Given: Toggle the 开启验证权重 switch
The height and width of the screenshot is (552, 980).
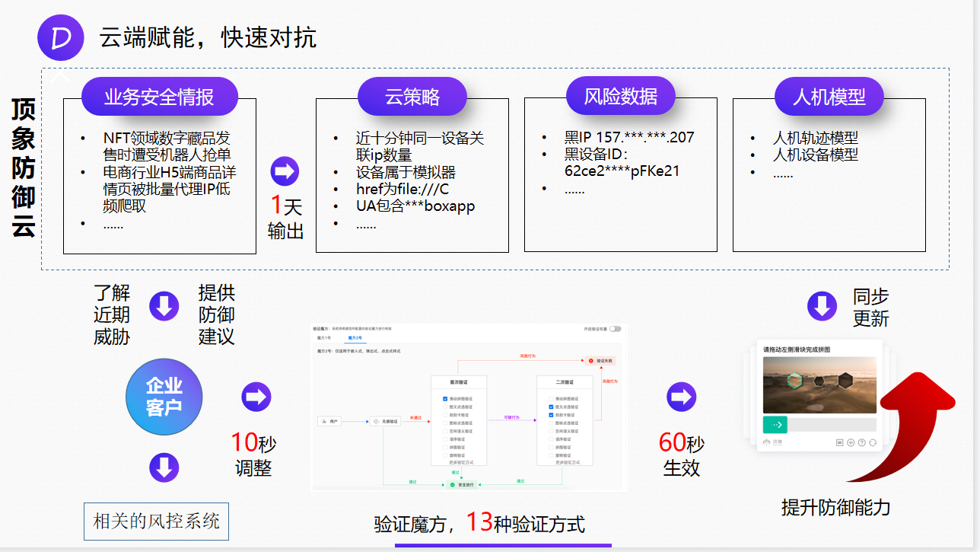Looking at the screenshot, I should [615, 329].
